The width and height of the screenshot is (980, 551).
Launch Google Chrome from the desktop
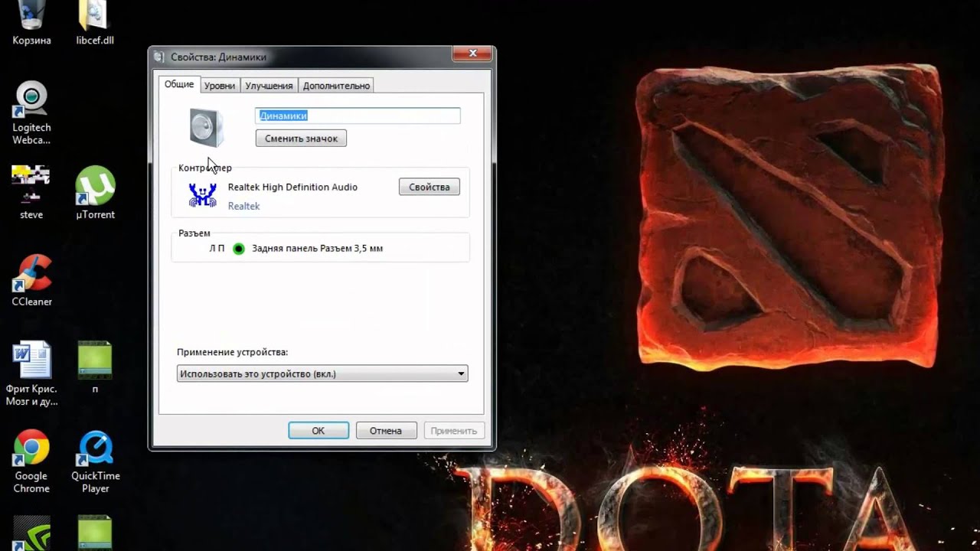click(x=31, y=461)
